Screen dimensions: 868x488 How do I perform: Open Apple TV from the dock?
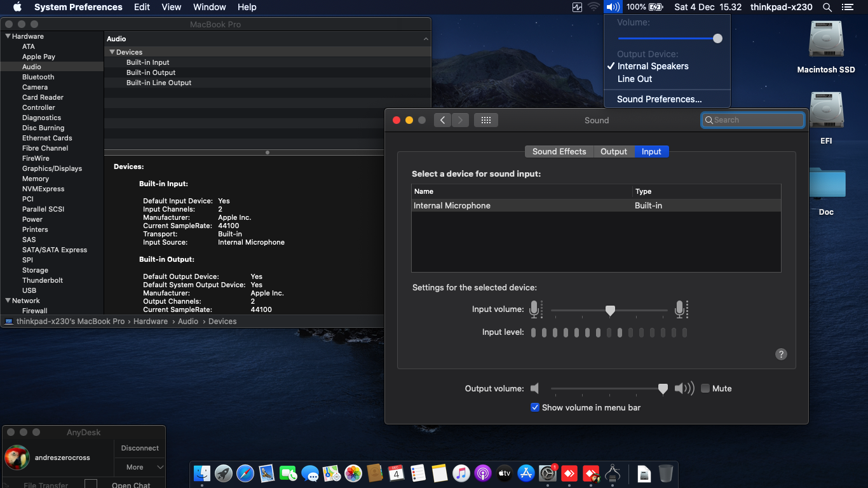click(x=505, y=473)
